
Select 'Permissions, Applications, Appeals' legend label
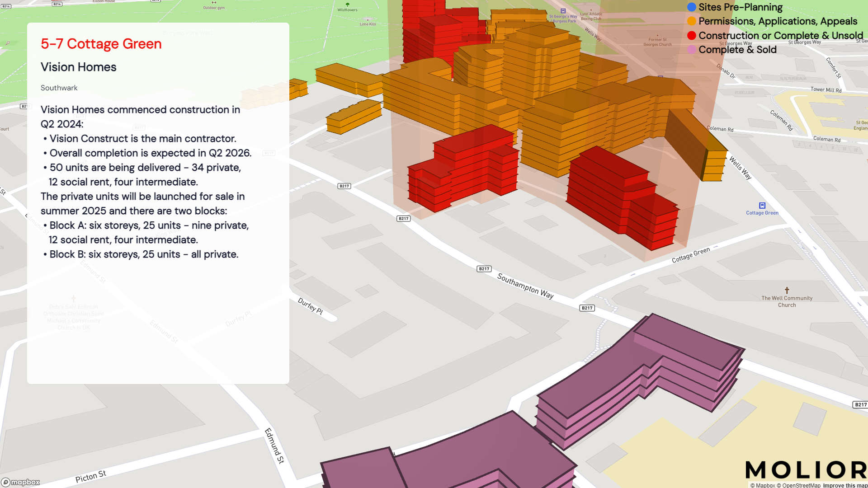click(778, 21)
